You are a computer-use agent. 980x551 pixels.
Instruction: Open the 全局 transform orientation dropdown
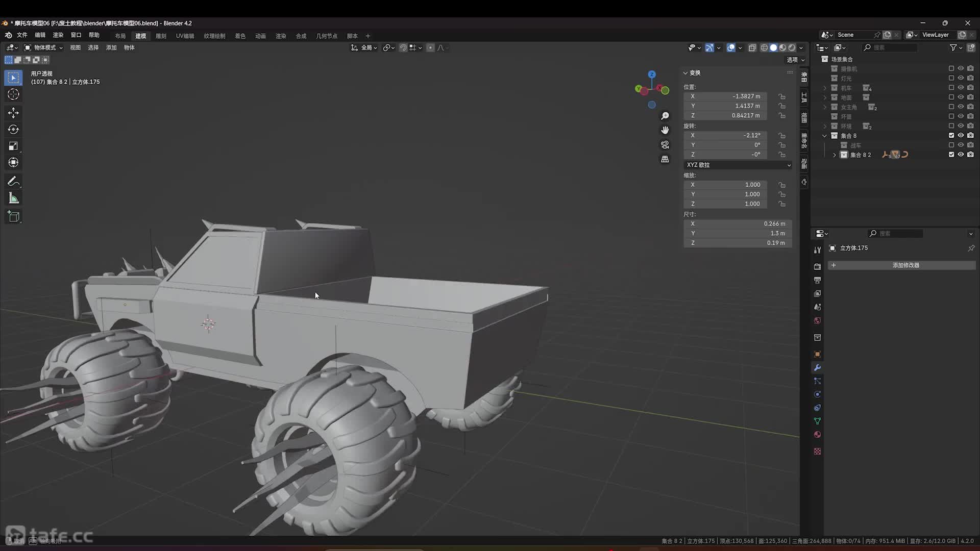click(x=364, y=47)
